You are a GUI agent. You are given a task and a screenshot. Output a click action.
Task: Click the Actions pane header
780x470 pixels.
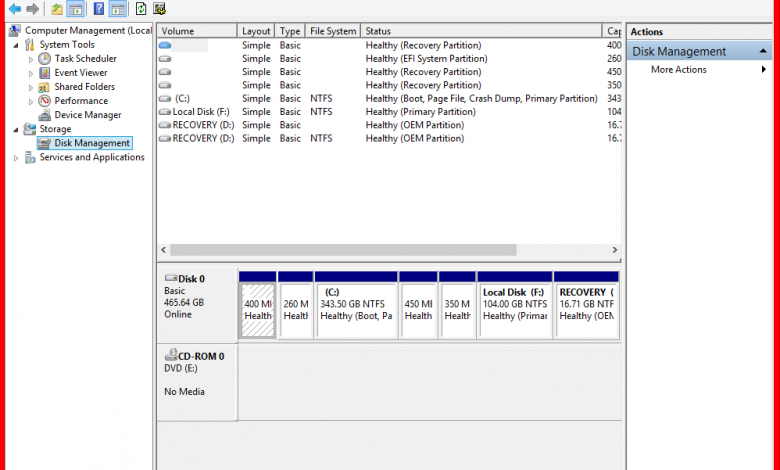700,32
